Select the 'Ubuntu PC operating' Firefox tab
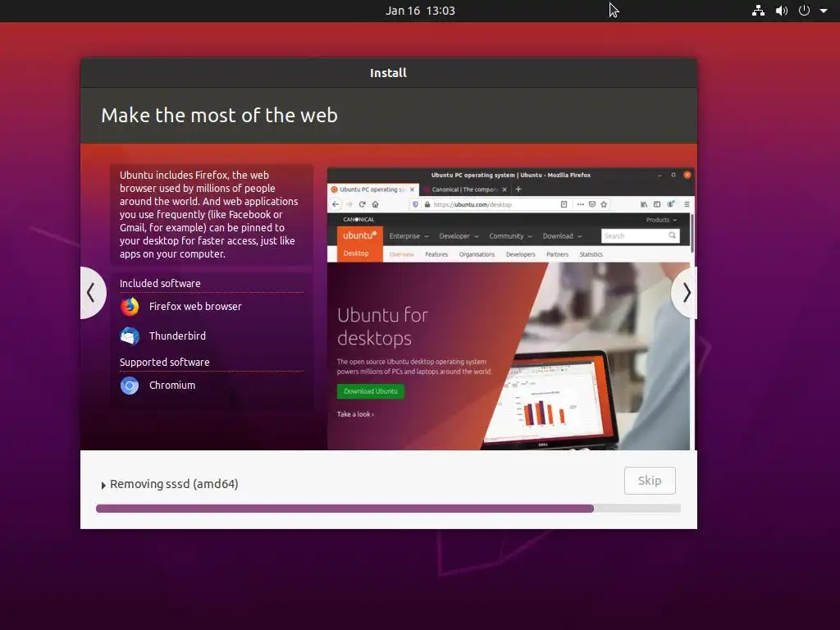Viewport: 840px width, 630px height. (372, 189)
